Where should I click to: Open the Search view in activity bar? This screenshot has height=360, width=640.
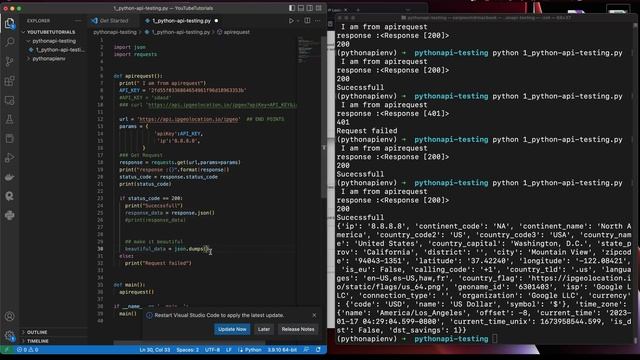(x=9, y=42)
